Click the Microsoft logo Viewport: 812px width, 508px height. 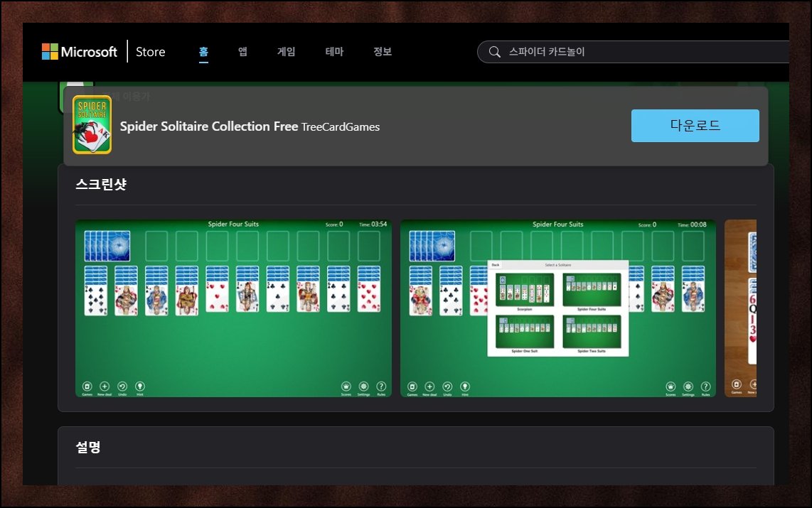[79, 52]
